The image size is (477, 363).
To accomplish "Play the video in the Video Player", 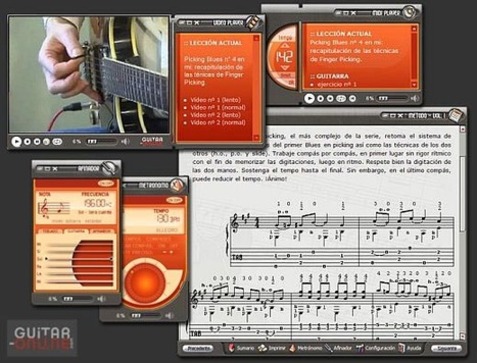I will pos(16,142).
